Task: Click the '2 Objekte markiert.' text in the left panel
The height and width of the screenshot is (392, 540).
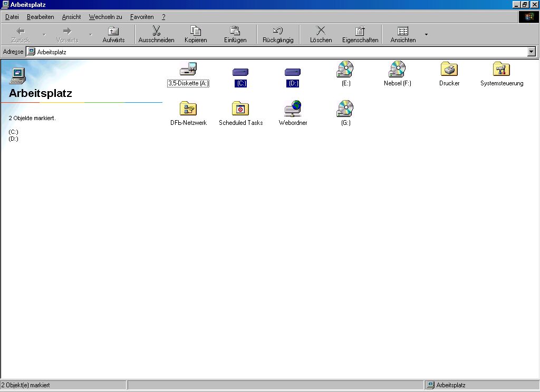Action: (32, 118)
